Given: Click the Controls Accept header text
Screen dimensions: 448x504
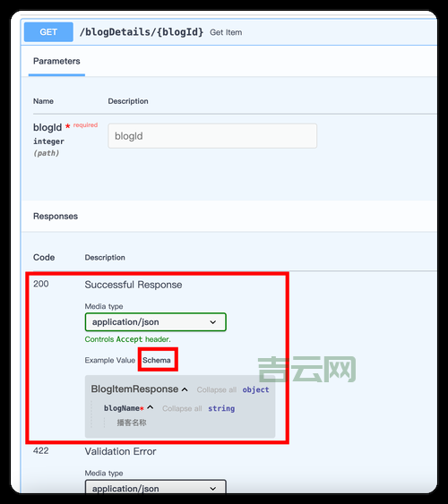Looking at the screenshot, I should [127, 339].
